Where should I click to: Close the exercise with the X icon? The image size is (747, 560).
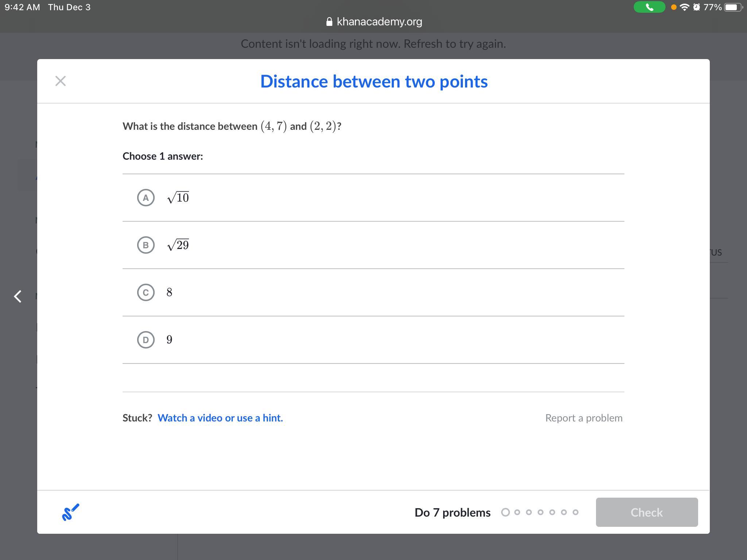point(61,81)
